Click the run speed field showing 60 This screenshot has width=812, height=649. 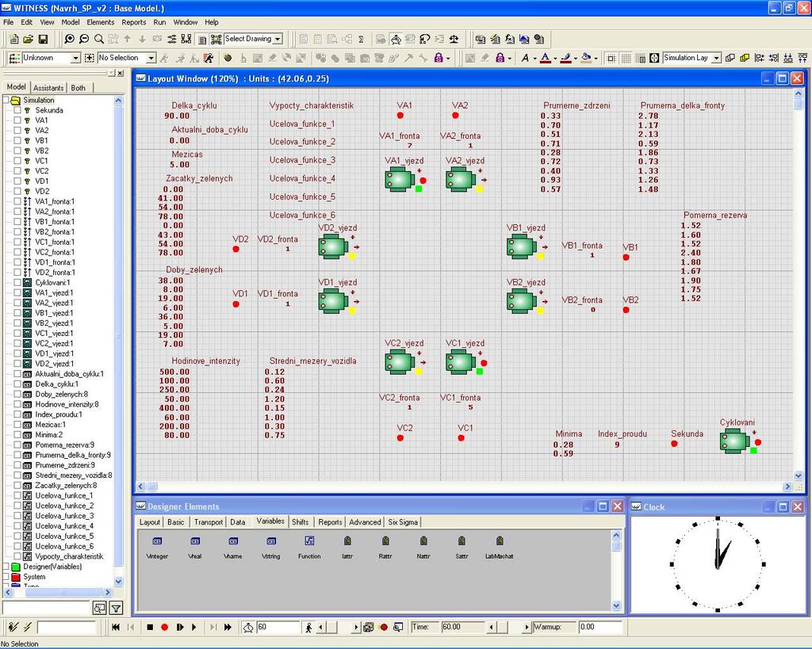[278, 627]
